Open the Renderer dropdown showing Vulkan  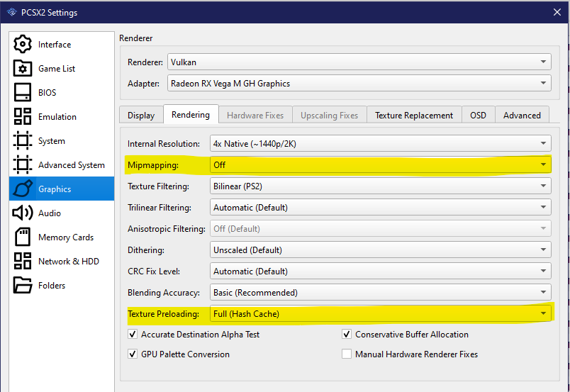point(359,62)
